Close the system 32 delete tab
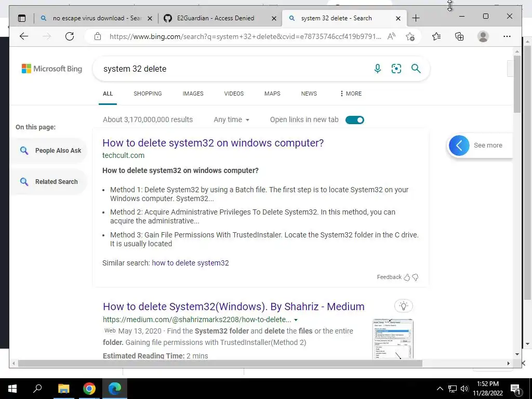 [x=398, y=18]
